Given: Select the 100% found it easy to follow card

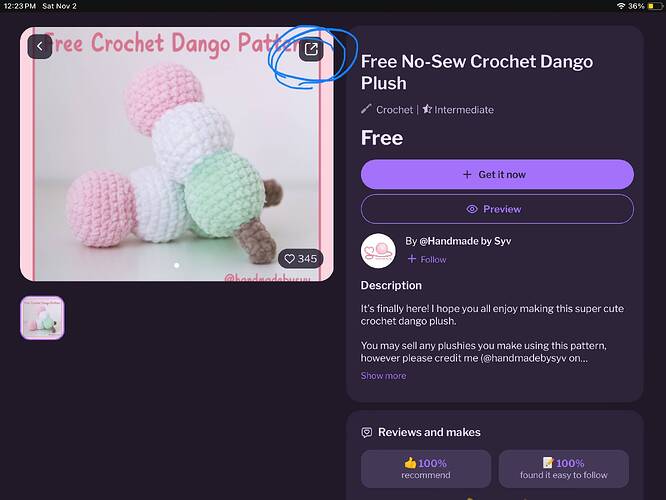Looking at the screenshot, I should click(564, 469).
